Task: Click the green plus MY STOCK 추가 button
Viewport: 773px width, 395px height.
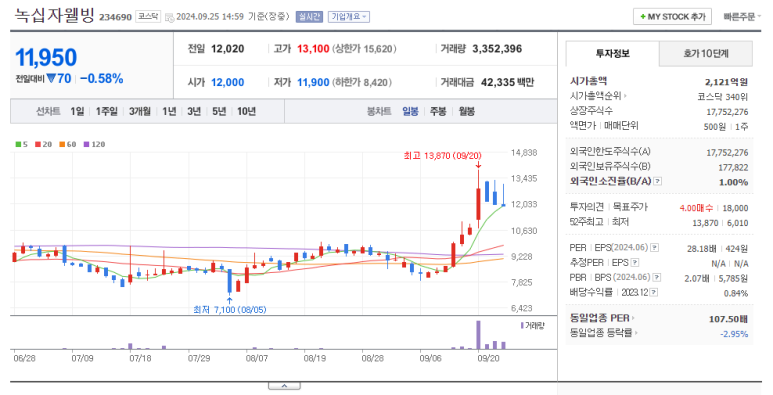Action: click(672, 17)
